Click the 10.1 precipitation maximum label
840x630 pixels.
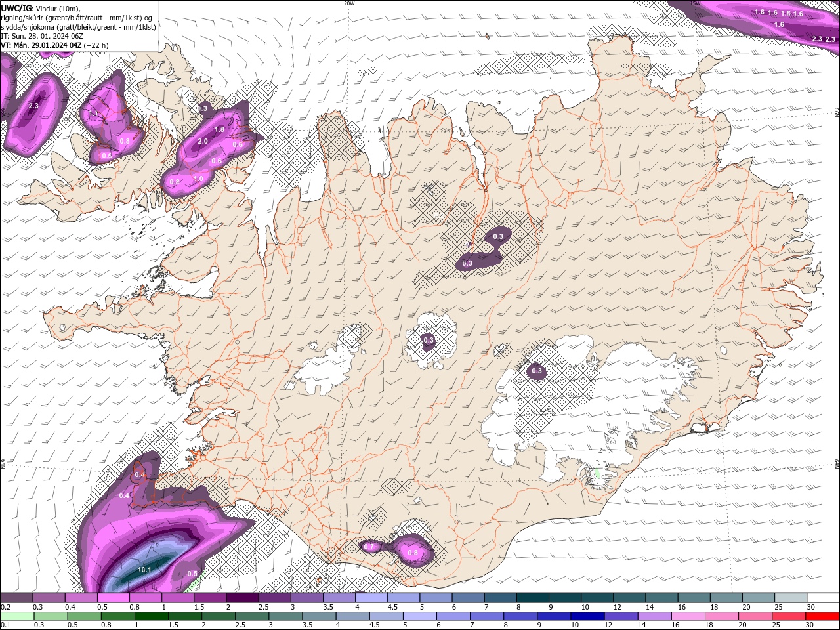coord(144,570)
